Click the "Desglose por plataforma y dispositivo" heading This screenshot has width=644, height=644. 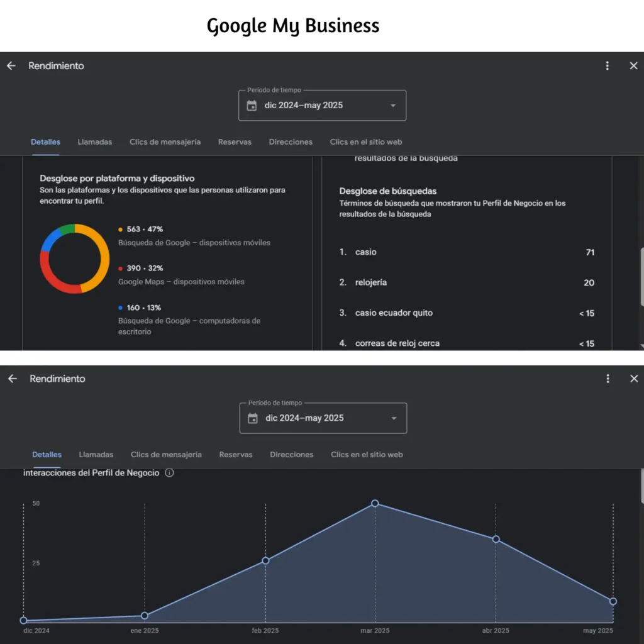(x=117, y=178)
